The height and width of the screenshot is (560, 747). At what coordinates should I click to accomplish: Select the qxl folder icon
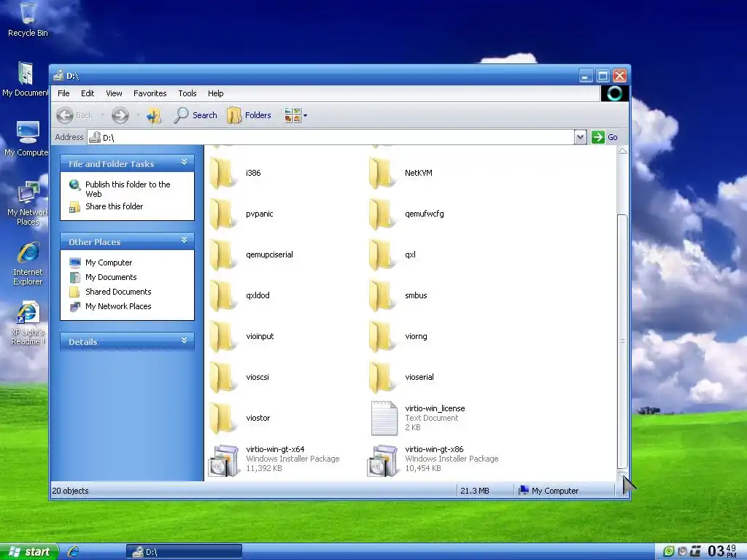[x=382, y=254]
